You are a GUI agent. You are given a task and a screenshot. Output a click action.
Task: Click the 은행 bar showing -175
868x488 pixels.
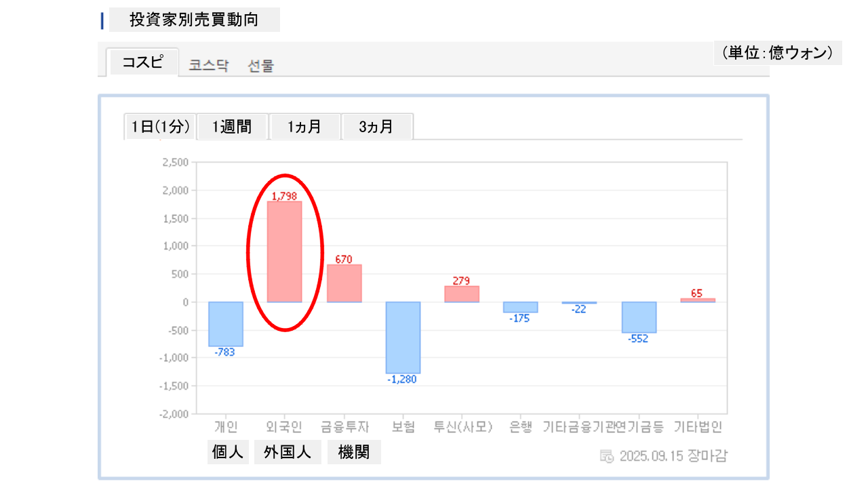point(520,307)
